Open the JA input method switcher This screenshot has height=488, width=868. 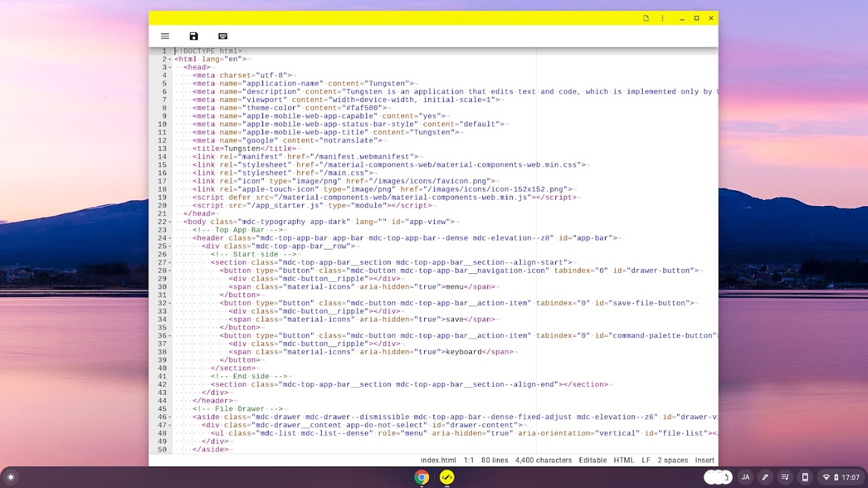745,477
